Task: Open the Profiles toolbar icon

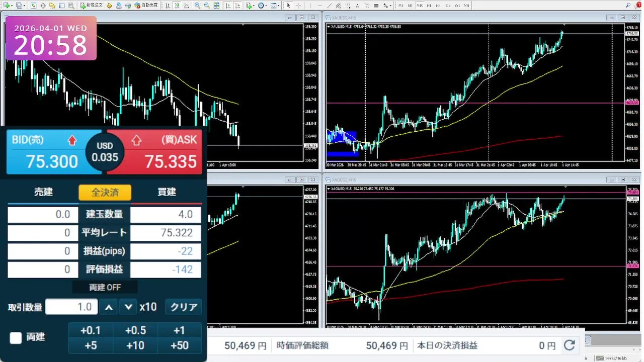Action: (19, 5)
